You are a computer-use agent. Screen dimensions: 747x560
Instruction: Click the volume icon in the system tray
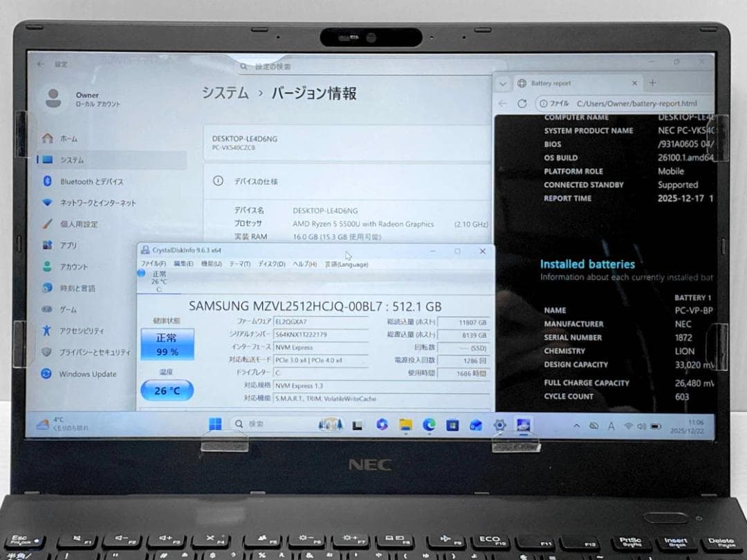pos(642,426)
